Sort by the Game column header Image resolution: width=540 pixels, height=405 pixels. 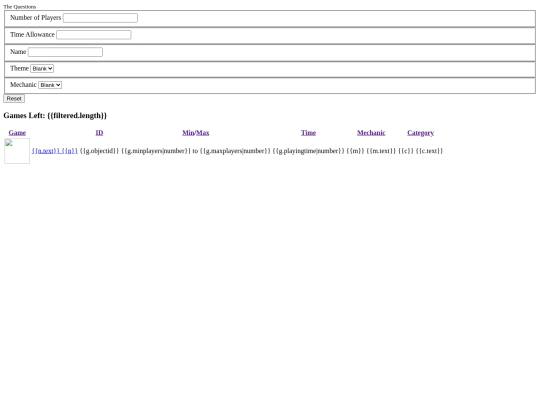(x=17, y=133)
